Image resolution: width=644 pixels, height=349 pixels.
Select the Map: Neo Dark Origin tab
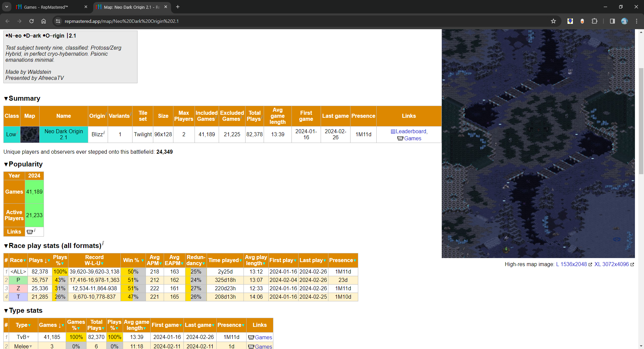tap(132, 7)
